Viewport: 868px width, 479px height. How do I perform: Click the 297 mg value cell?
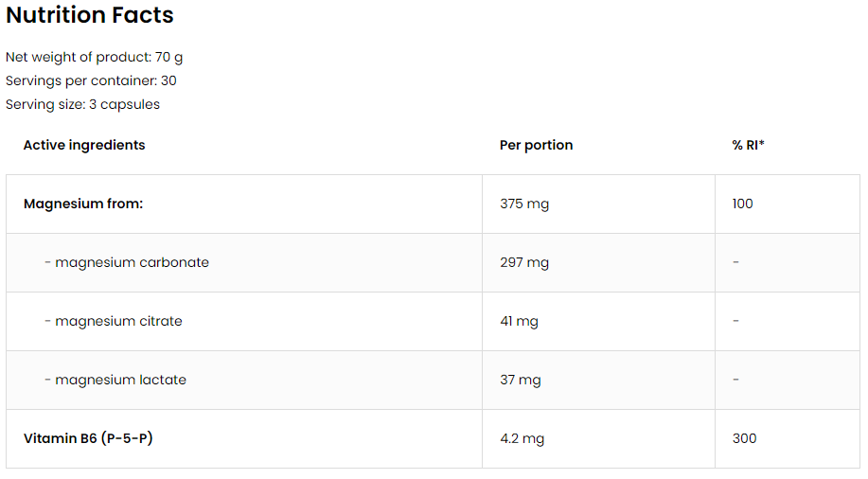pos(524,262)
